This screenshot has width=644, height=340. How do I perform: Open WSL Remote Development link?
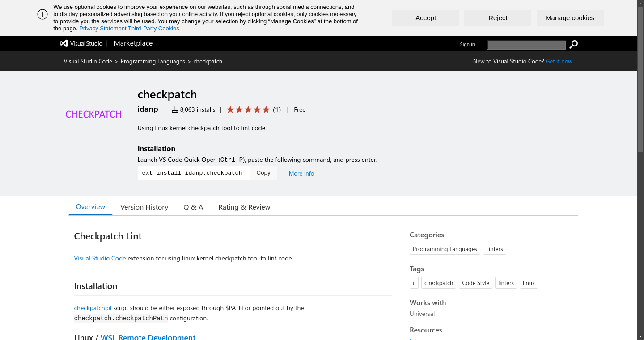[x=148, y=337]
